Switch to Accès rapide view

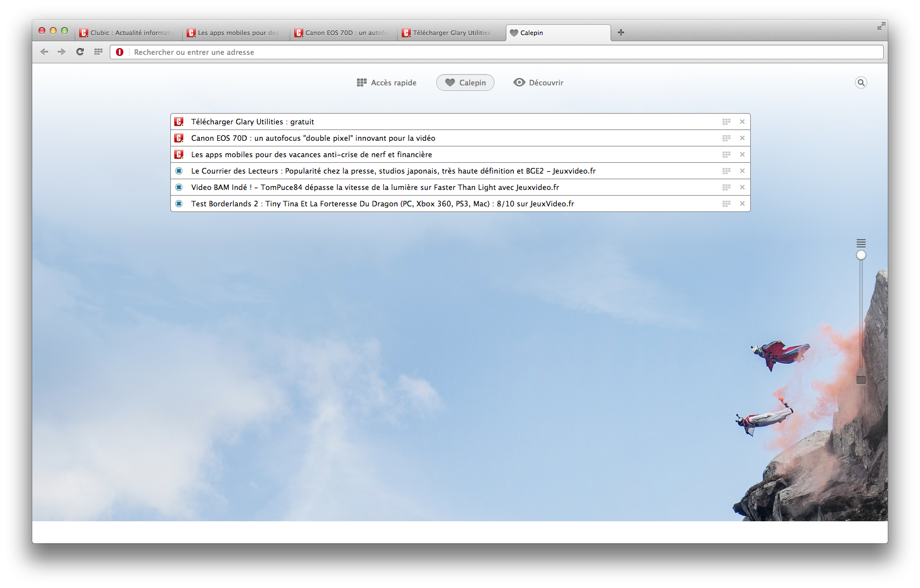[x=386, y=83]
